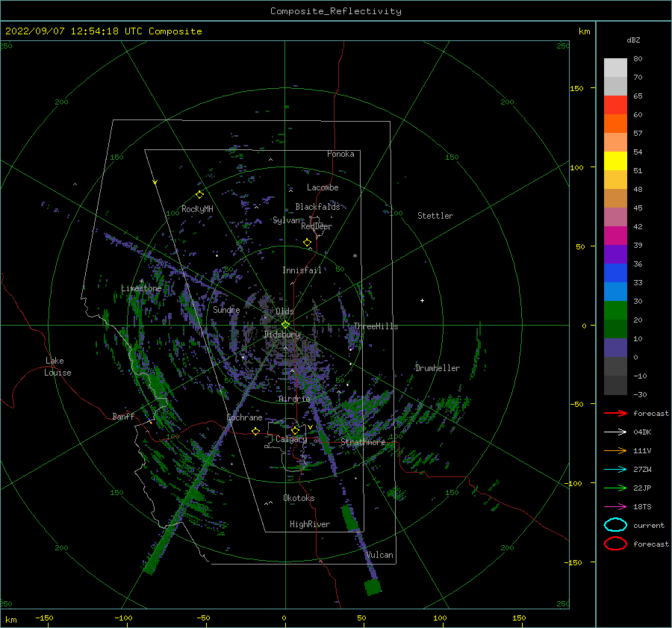
Task: Click the Composite_Reflectivity title text
Action: 336,11
